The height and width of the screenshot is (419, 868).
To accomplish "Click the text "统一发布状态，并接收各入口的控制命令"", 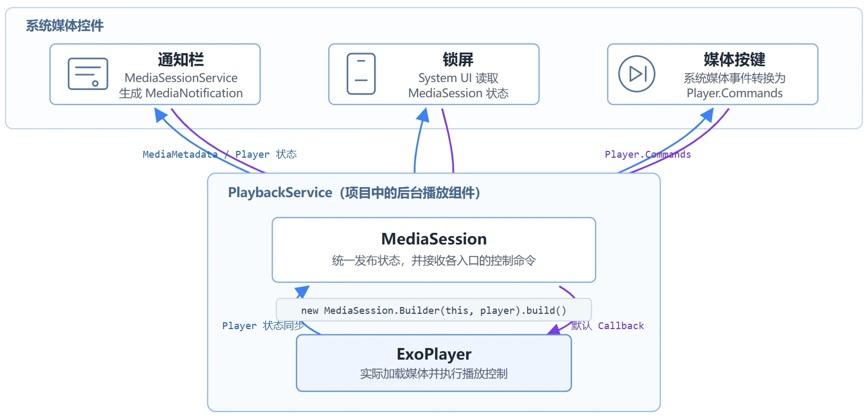I will click(x=434, y=260).
